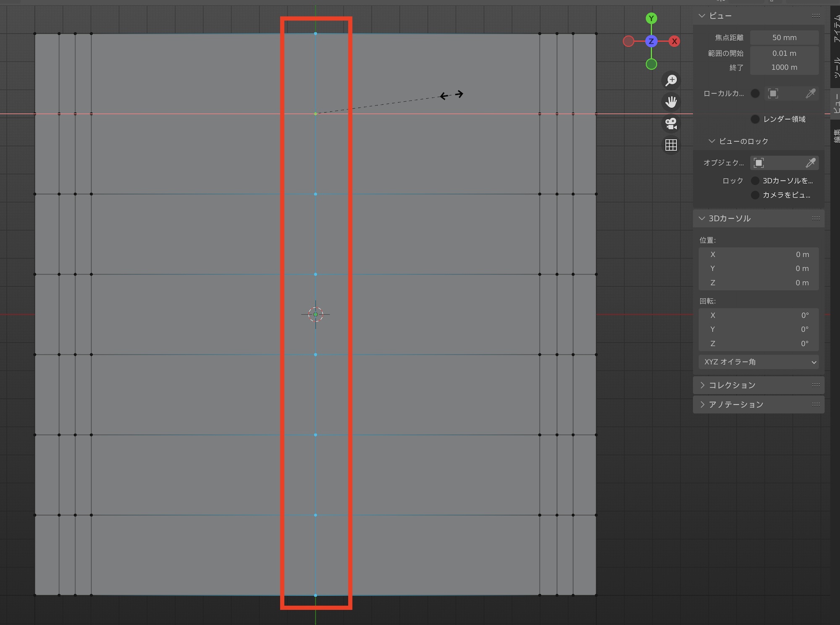The image size is (840, 625).
Task: Click the 終了 1000 m clip field
Action: tap(784, 67)
